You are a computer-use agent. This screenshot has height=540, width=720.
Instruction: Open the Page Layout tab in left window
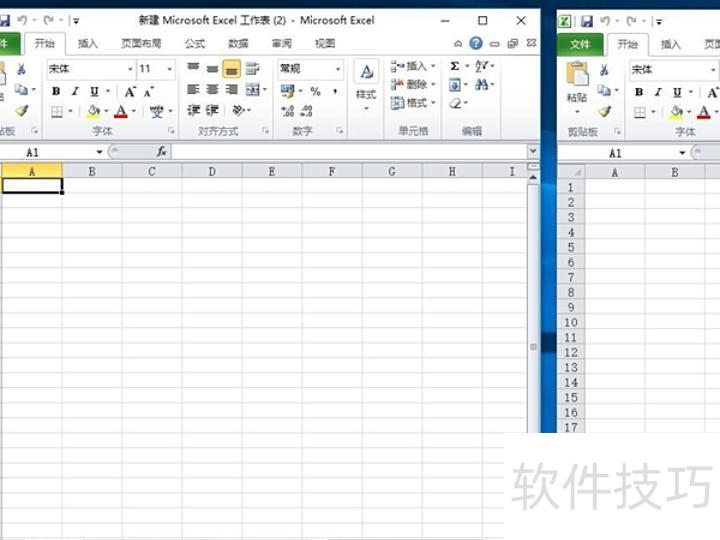[x=141, y=44]
